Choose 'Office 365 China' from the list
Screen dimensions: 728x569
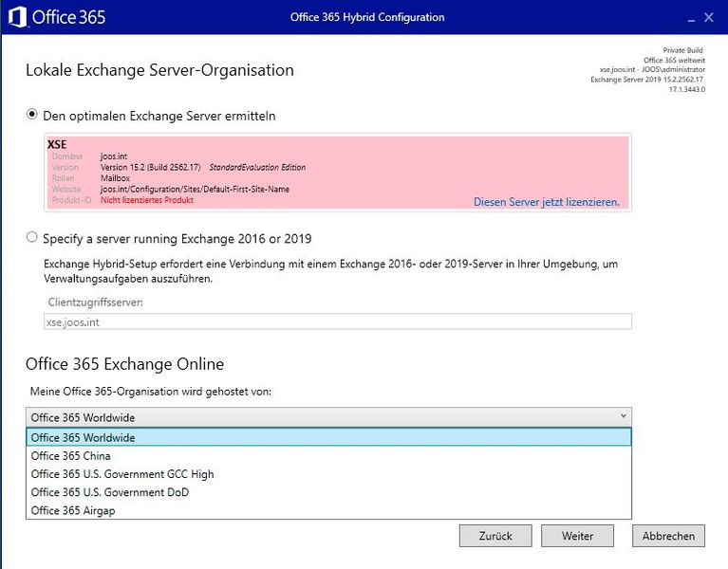click(x=328, y=455)
